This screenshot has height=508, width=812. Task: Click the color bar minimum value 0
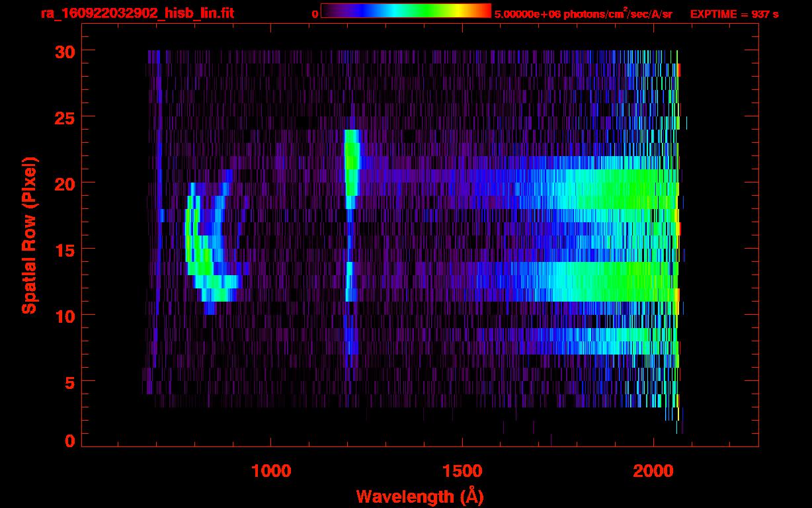(x=315, y=14)
